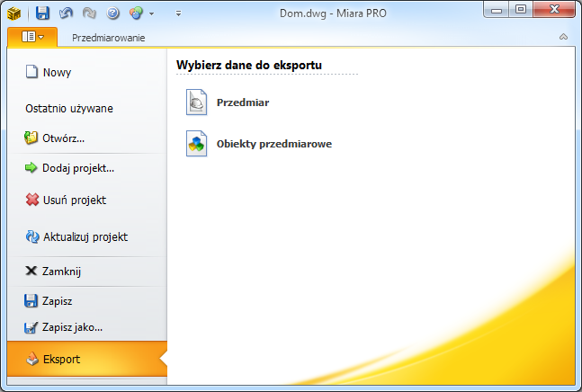
Task: Click the floppy disk icon beside Zapisz
Action: point(31,301)
